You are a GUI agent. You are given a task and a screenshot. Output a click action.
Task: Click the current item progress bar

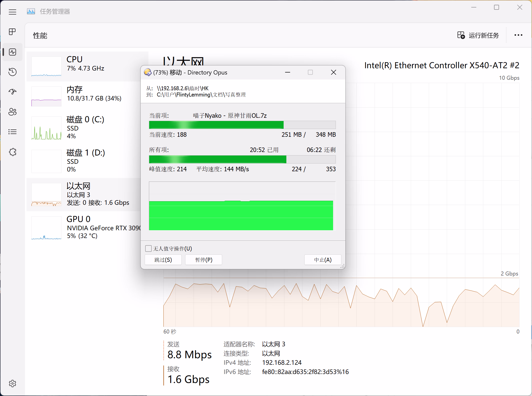(242, 125)
